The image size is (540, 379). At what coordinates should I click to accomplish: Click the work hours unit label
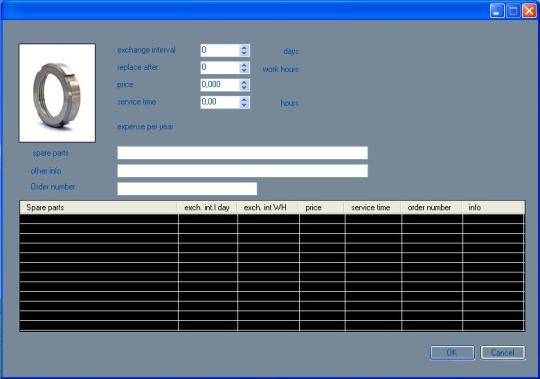(281, 69)
